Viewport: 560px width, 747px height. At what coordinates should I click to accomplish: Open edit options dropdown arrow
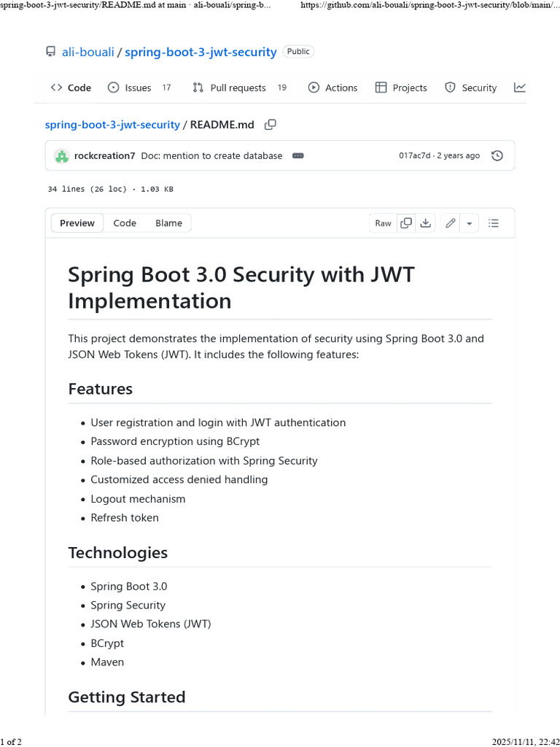[470, 223]
